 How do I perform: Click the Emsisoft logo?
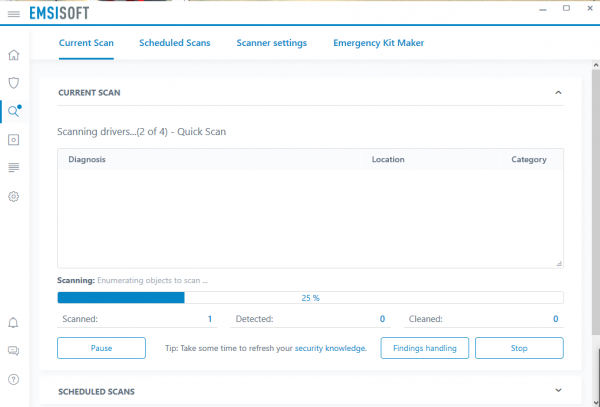click(59, 13)
